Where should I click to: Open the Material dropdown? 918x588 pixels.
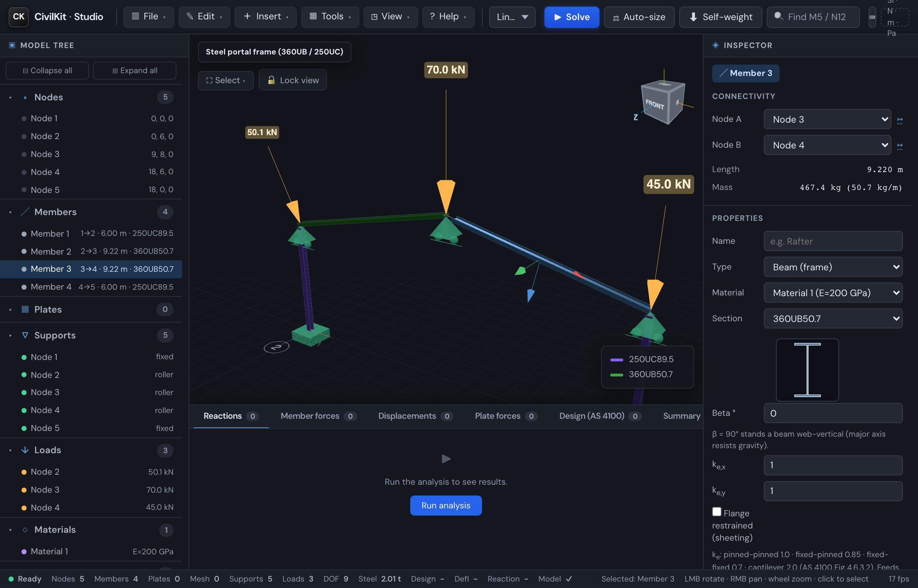pyautogui.click(x=833, y=293)
